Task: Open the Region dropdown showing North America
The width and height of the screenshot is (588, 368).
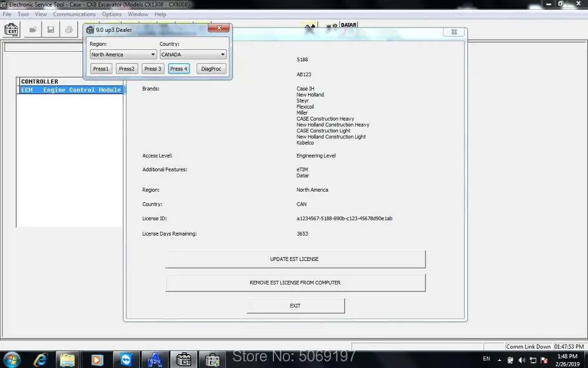Action: point(123,54)
